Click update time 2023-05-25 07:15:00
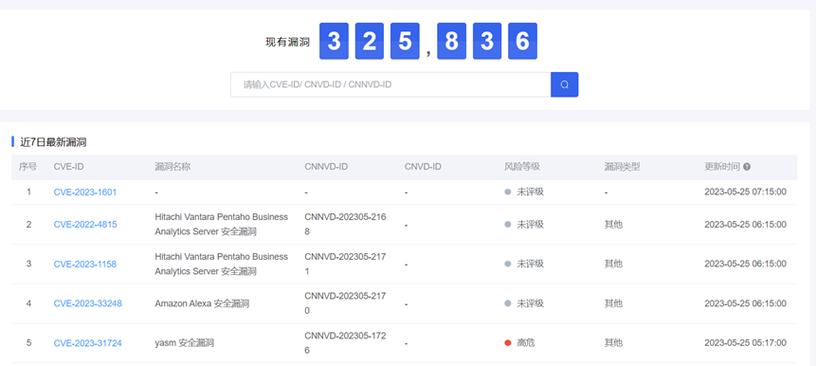 tap(745, 192)
